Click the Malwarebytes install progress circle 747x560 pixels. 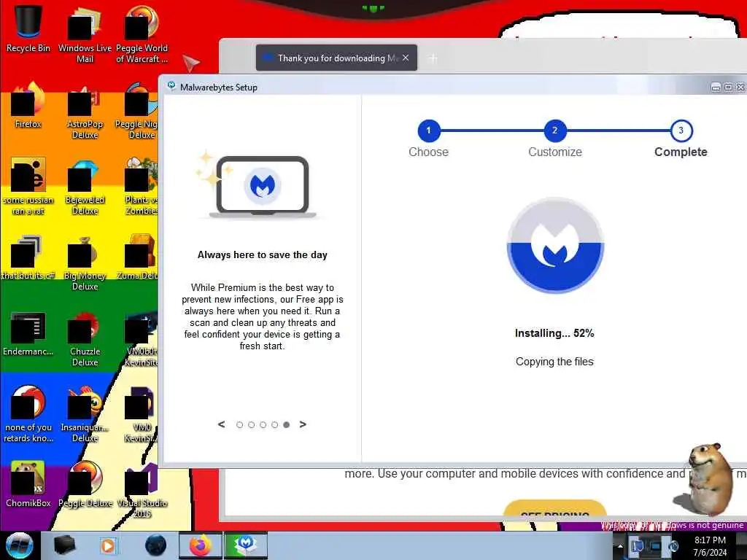555,245
